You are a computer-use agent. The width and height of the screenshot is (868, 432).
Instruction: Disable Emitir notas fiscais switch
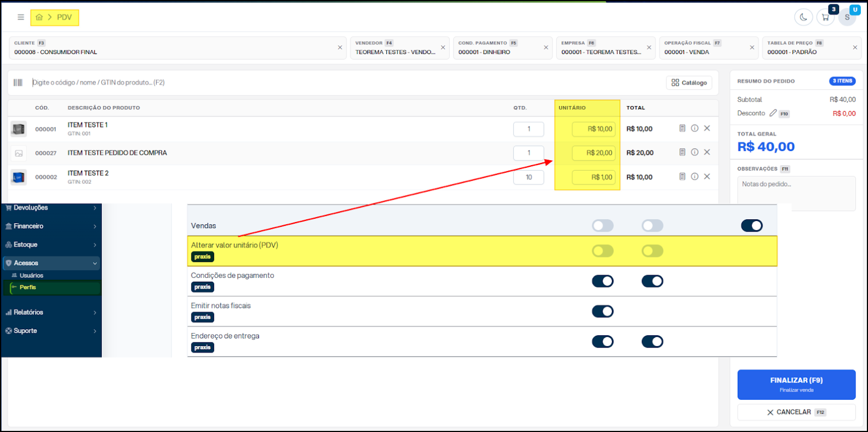[603, 311]
